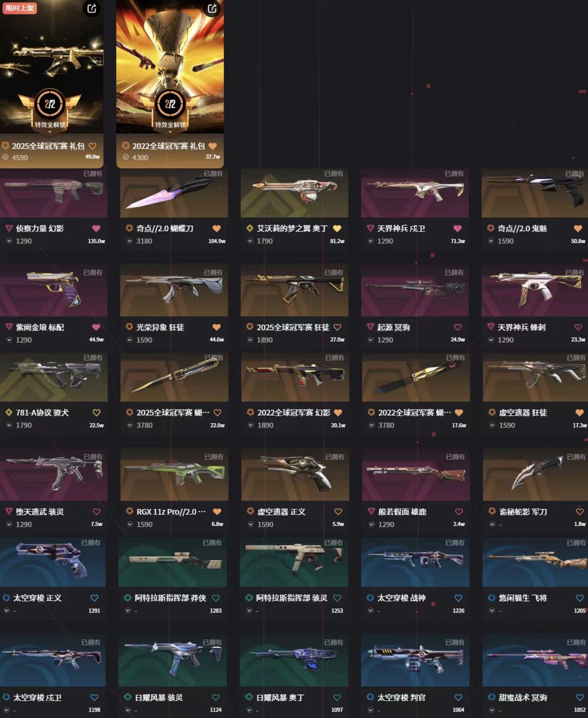Expand price chevron under 光荣异象 狂徒
The width and height of the screenshot is (588, 718).
pos(130,340)
